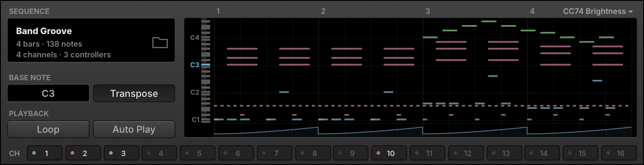Toggle channel 2
This screenshot has width=644, height=165.
pos(83,153)
